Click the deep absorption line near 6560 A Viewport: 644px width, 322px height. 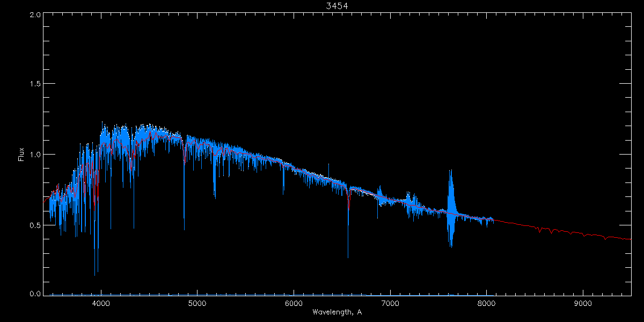tap(348, 223)
